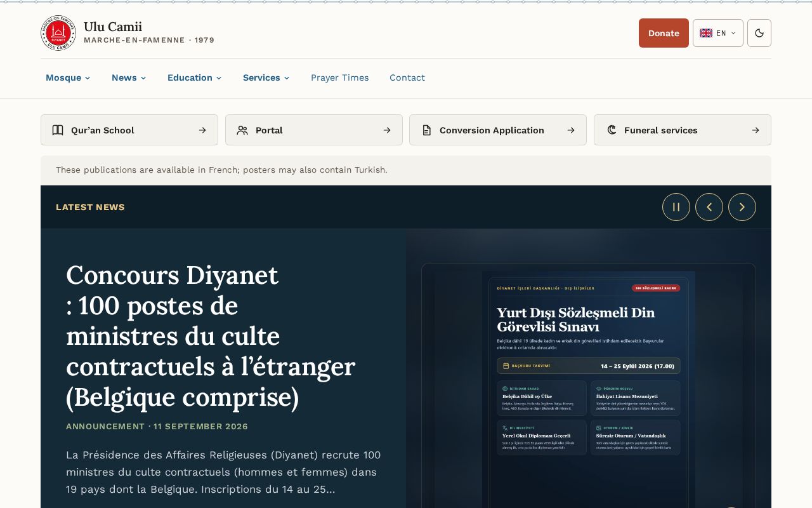
Task: Expand the Mosque menu
Action: [68, 77]
